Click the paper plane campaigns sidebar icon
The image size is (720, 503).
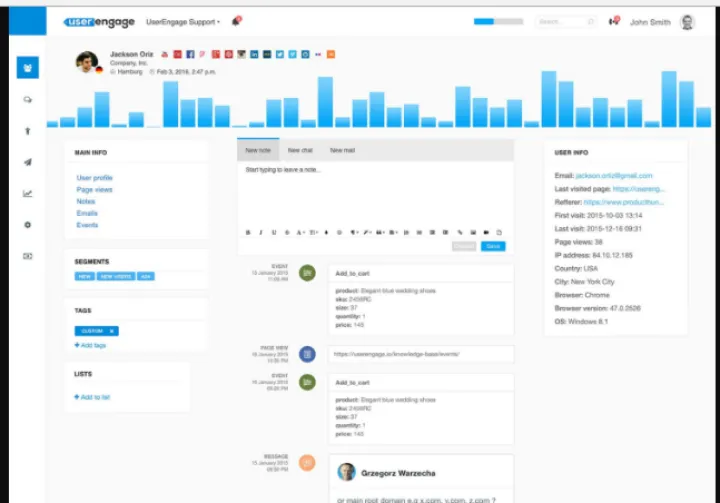[x=28, y=162]
